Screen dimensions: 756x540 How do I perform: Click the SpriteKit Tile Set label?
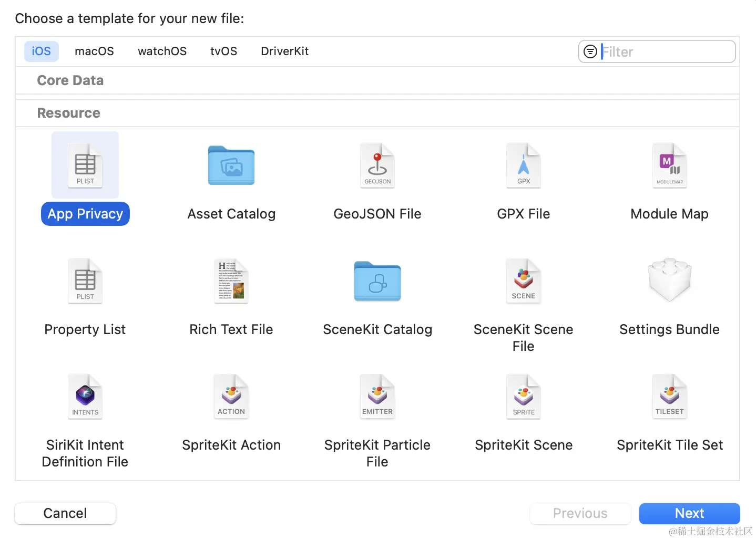click(x=670, y=445)
